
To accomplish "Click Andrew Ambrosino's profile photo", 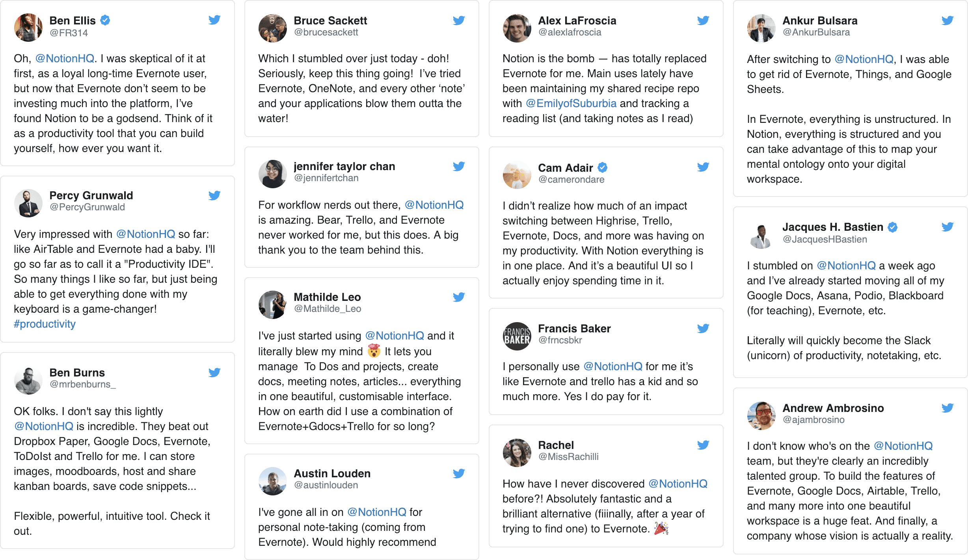I will click(x=761, y=415).
